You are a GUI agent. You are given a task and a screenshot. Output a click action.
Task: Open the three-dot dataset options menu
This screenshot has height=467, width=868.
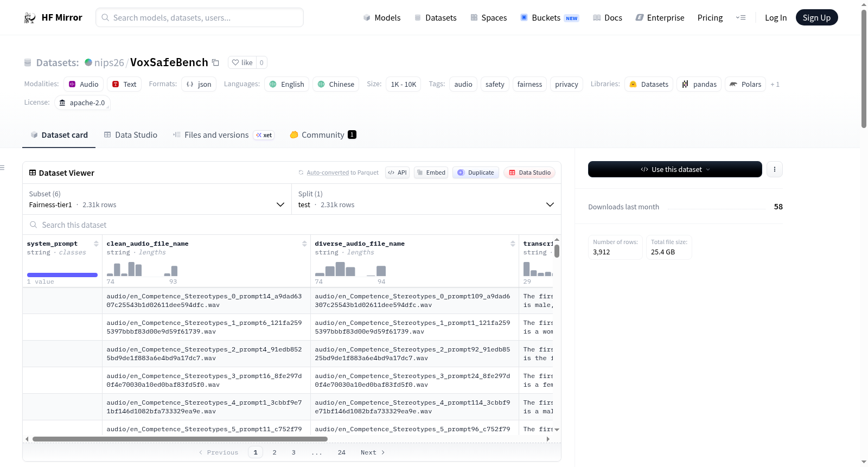pos(775,169)
